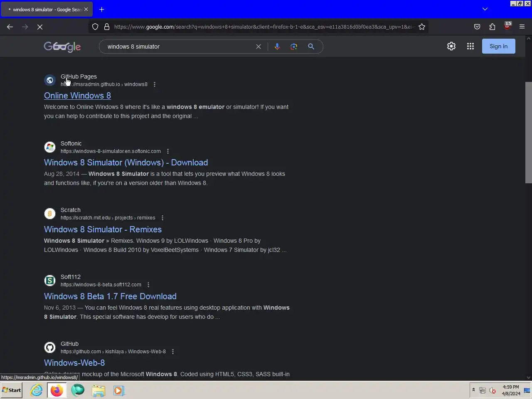This screenshot has height=399, width=532.
Task: Click the Google logo
Action: 62,47
